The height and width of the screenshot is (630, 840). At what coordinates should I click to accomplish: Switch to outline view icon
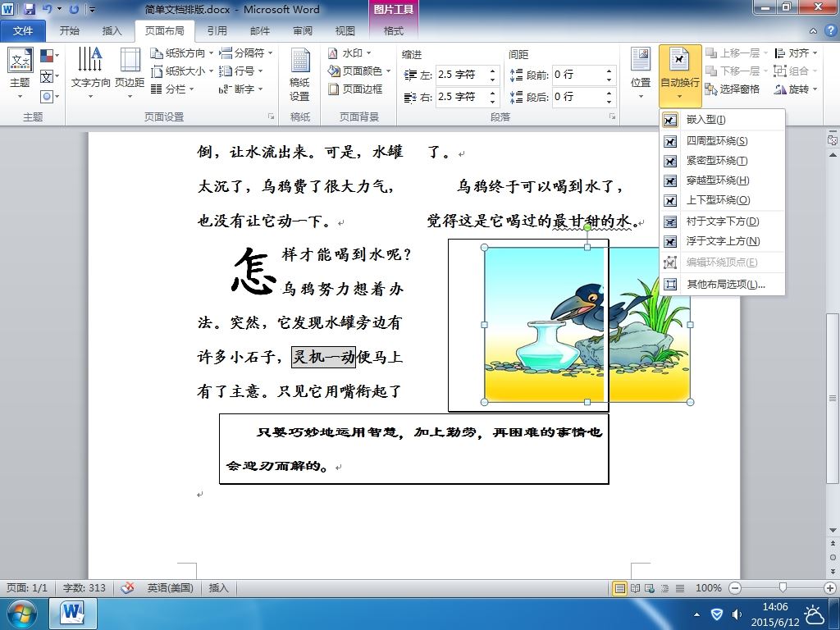click(x=664, y=588)
